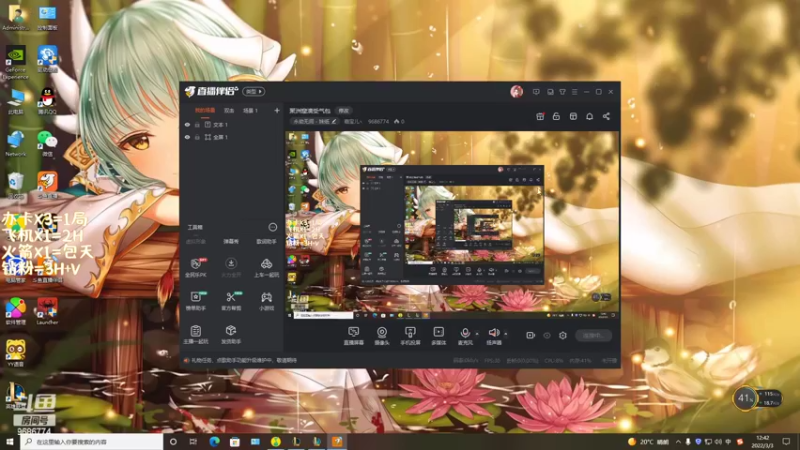Toggle visibility of 全屏 1 source

187,137
